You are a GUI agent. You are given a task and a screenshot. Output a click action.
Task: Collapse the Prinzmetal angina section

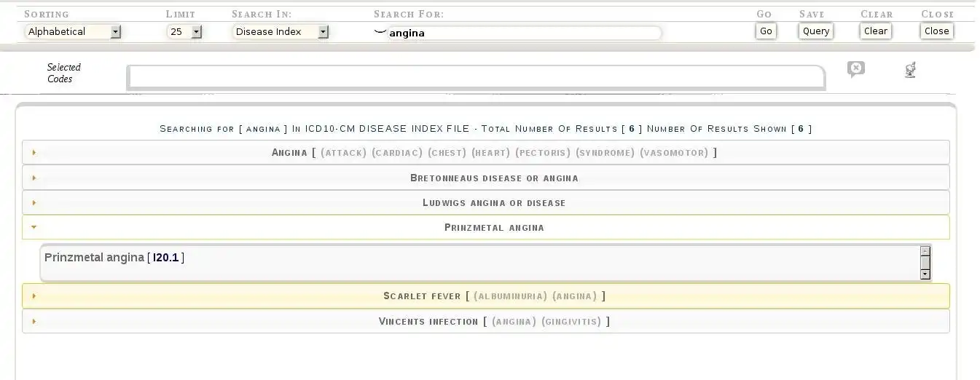486,227
